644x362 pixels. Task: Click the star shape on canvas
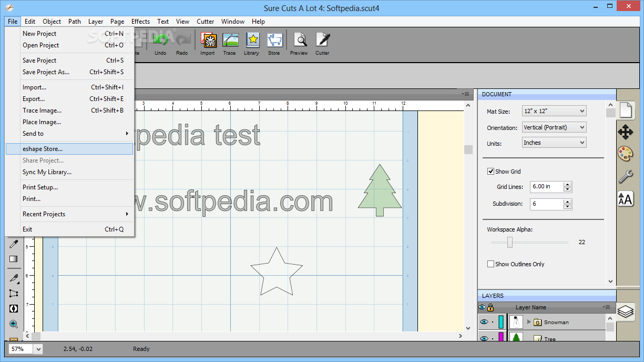coord(277,273)
